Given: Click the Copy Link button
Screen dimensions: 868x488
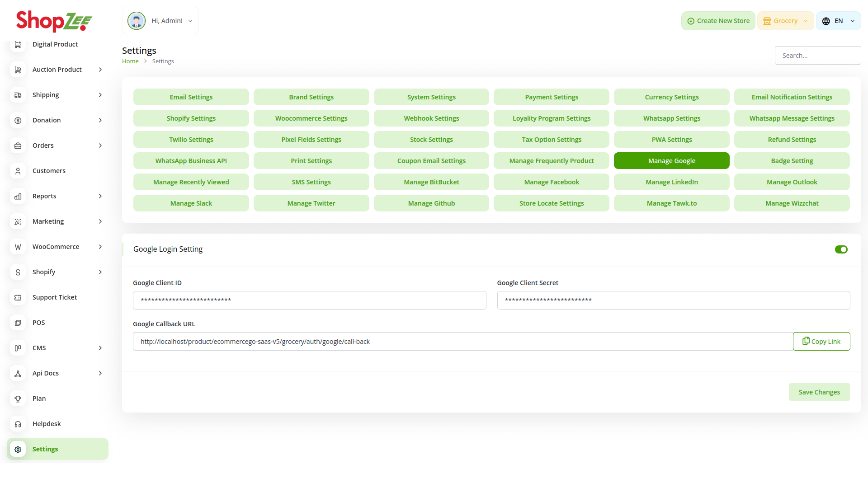Looking at the screenshot, I should pos(821,342).
